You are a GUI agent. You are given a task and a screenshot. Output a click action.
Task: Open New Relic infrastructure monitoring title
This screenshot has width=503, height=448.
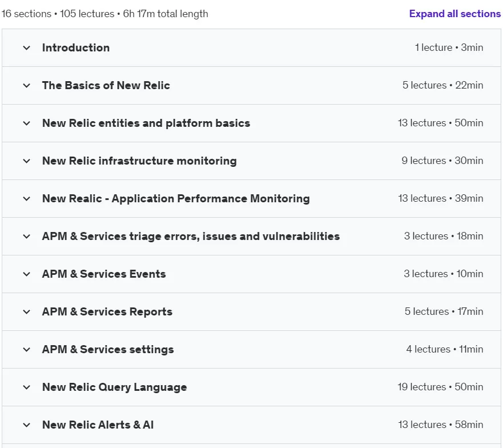click(139, 161)
